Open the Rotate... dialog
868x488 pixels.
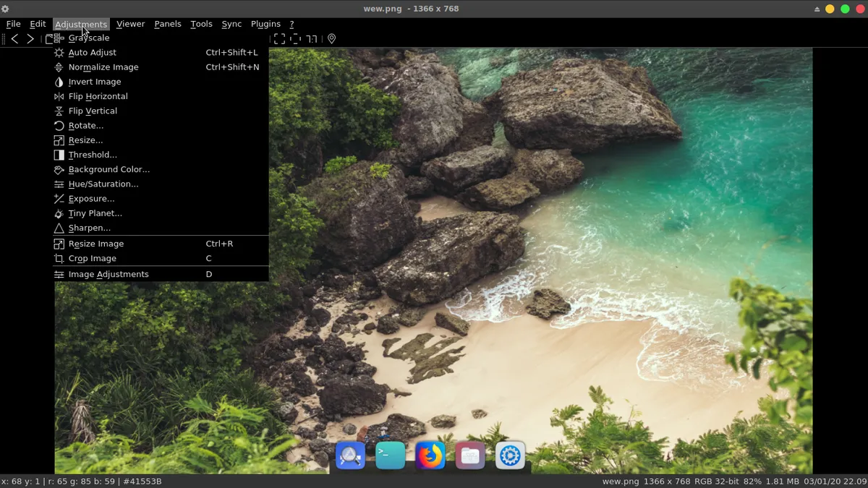(x=85, y=126)
